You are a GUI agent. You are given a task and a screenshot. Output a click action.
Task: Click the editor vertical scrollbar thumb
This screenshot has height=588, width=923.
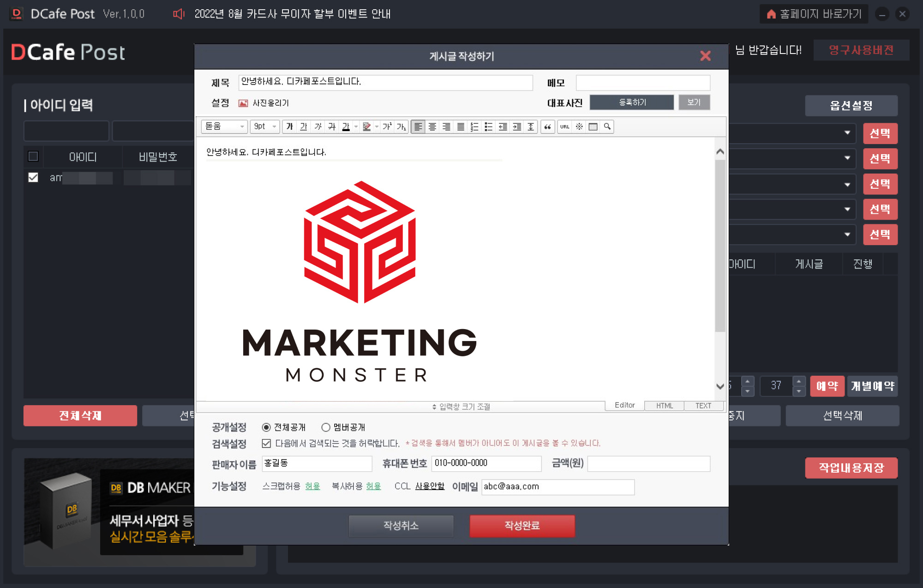pos(720,246)
